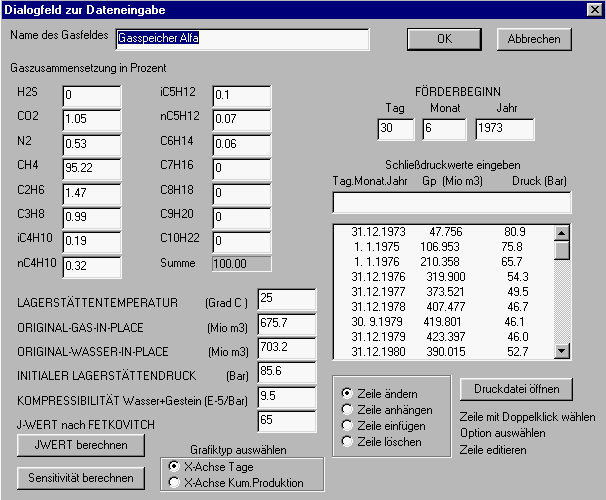606x500 pixels.
Task: Click the N2 percentage field
Action: tap(92, 145)
